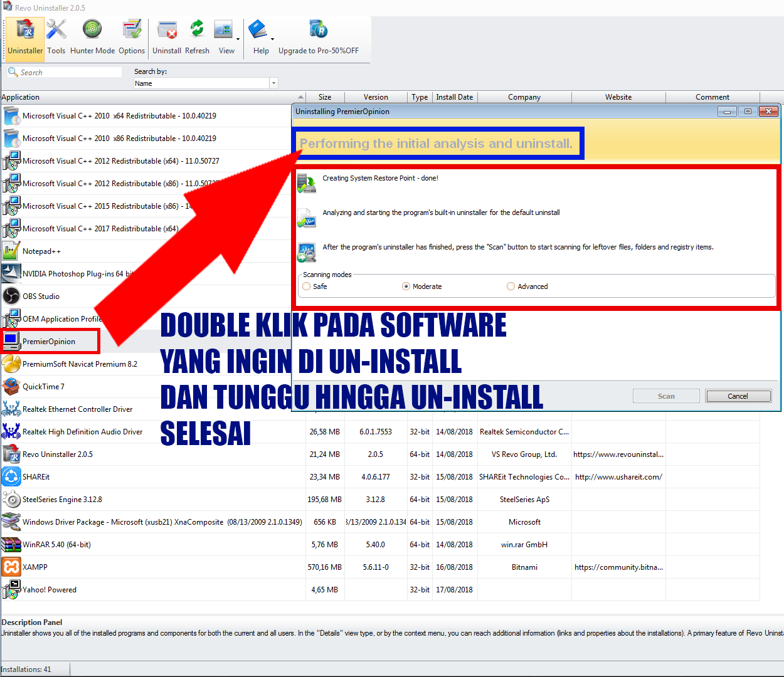Select Windows Driver Package icon
Screen dimensions: 784x677
[x=11, y=522]
